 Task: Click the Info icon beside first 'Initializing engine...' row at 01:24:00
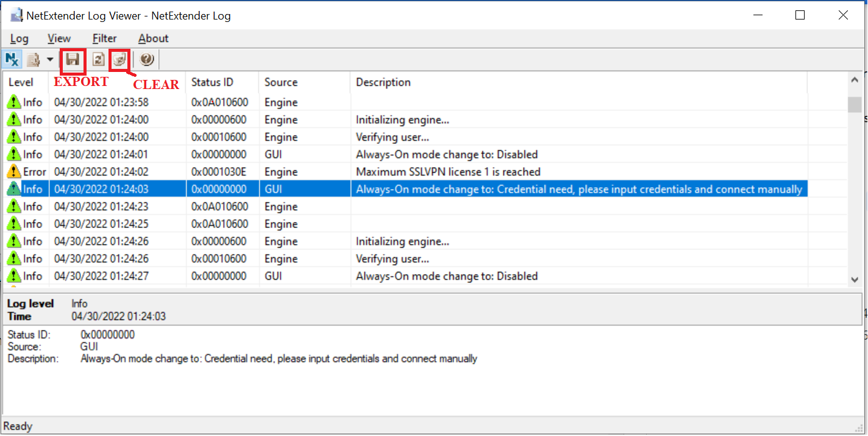click(x=14, y=120)
